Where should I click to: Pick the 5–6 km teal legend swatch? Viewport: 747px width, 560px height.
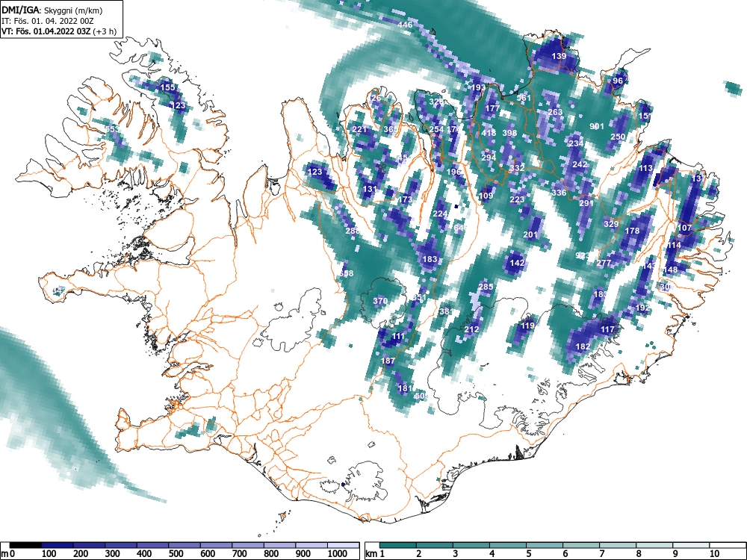(545, 545)
